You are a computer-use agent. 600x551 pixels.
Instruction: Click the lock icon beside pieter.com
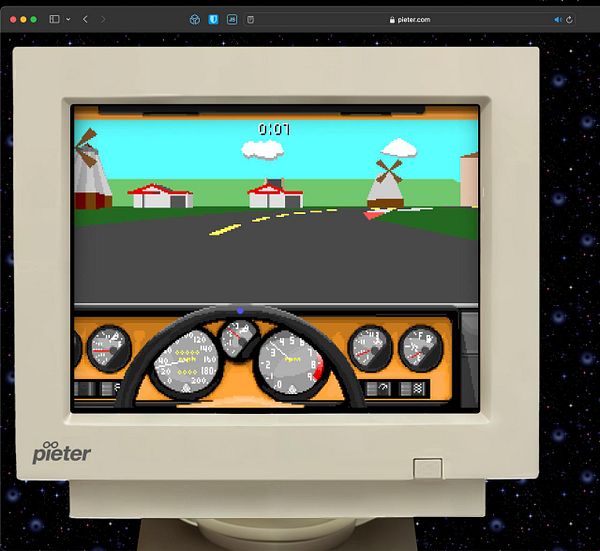(392, 20)
